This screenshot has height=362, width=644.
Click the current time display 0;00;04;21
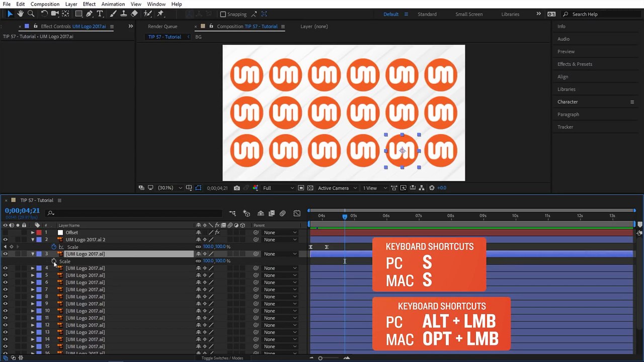click(x=22, y=211)
